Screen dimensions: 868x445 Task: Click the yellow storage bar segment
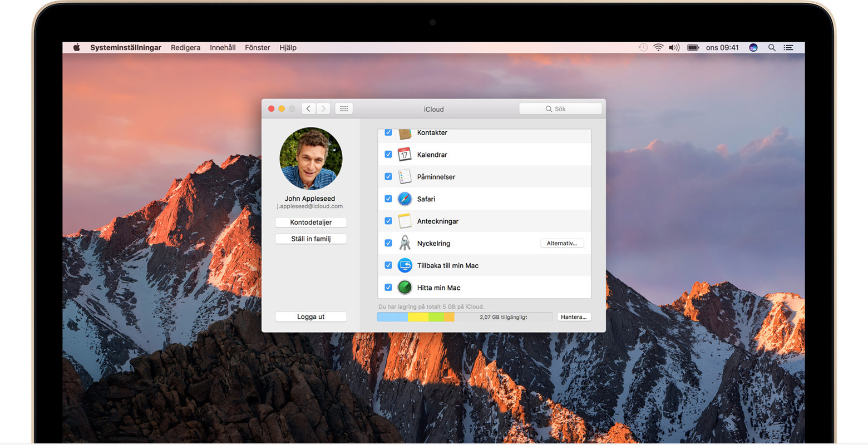tap(418, 317)
